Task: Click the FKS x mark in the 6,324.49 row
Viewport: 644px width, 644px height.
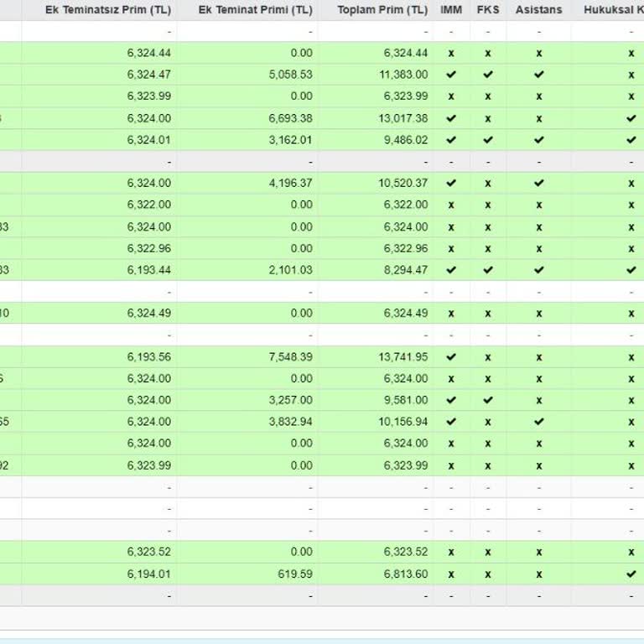Action: (x=488, y=314)
